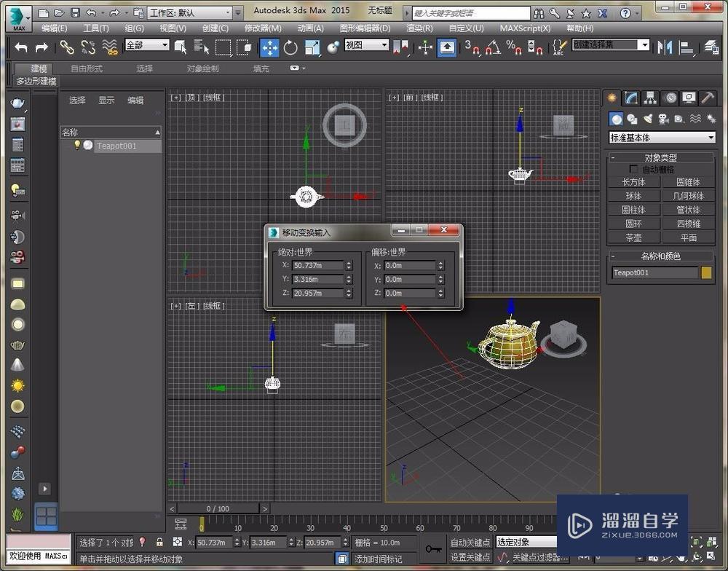Select the Cameras category icon
This screenshot has height=571, width=728.
point(663,119)
